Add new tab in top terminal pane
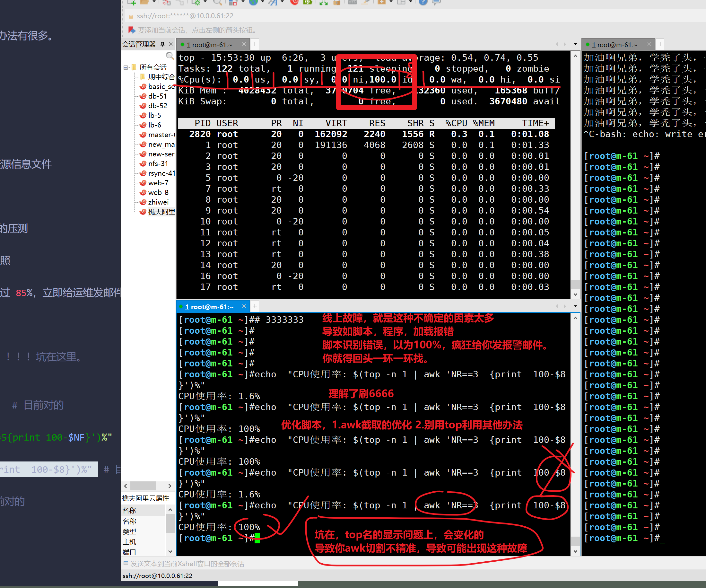 [255, 44]
